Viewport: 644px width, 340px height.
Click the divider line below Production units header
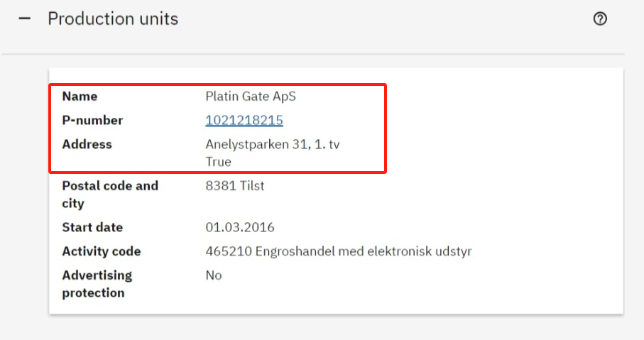pos(312,54)
